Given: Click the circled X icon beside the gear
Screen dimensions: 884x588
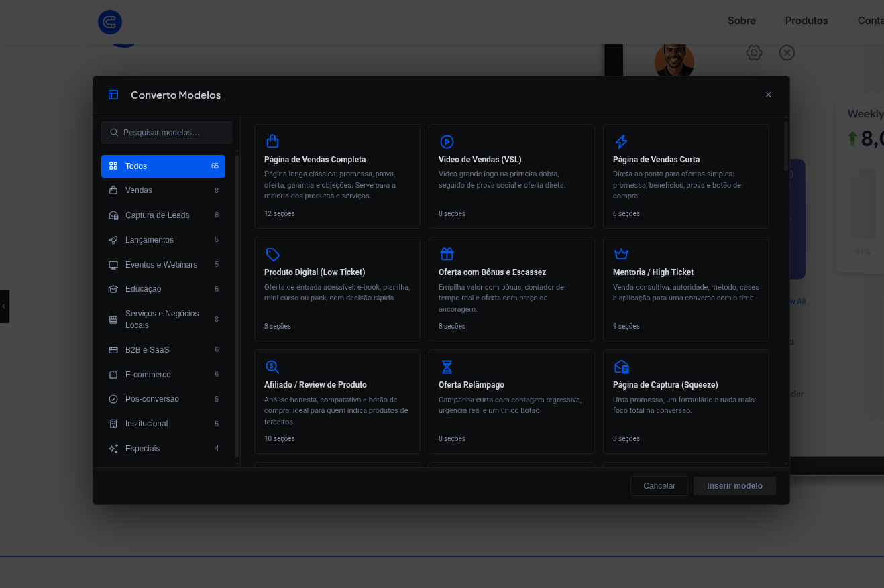Looking at the screenshot, I should coord(787,52).
